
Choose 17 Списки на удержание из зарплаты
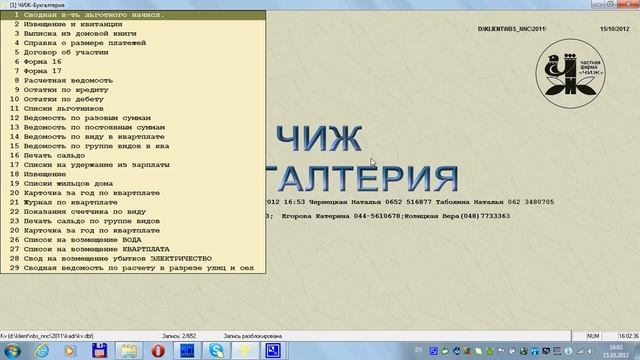pyautogui.click(x=133, y=165)
